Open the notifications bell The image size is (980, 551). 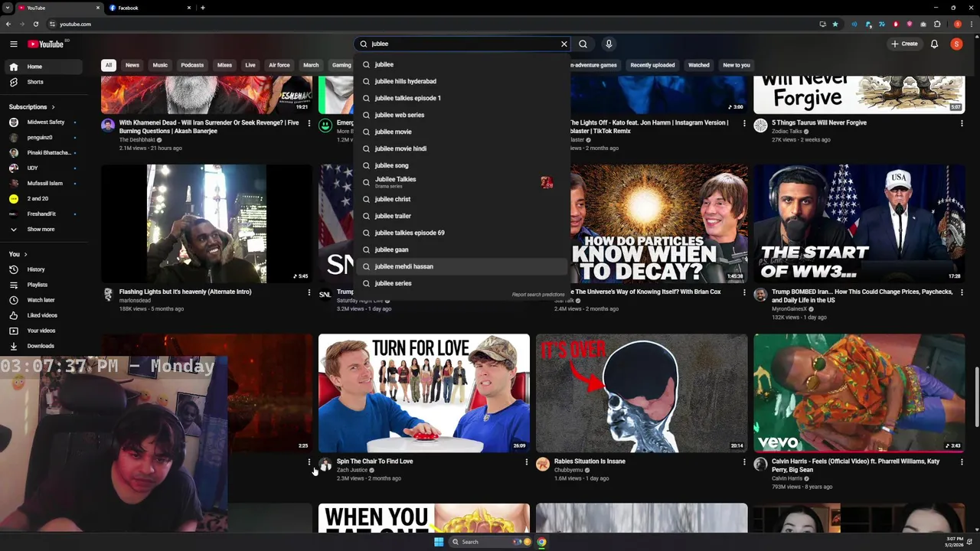pos(934,44)
